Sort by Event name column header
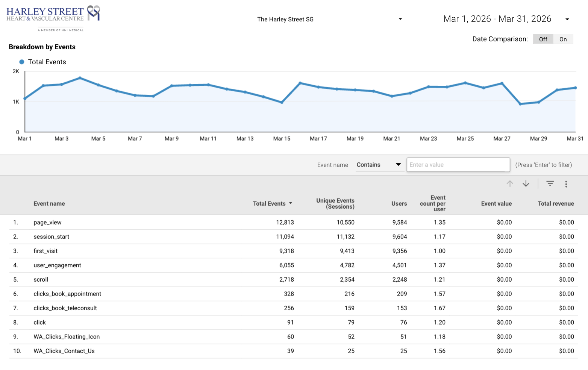The height and width of the screenshot is (370, 588). point(49,203)
